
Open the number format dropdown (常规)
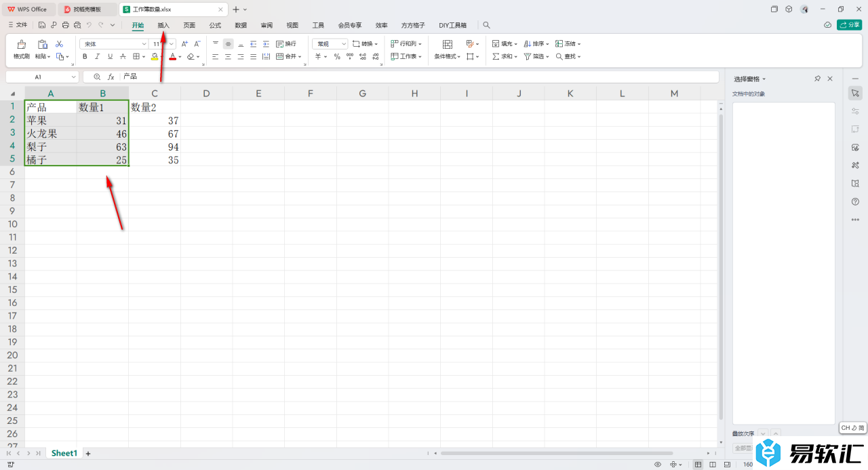click(x=344, y=43)
